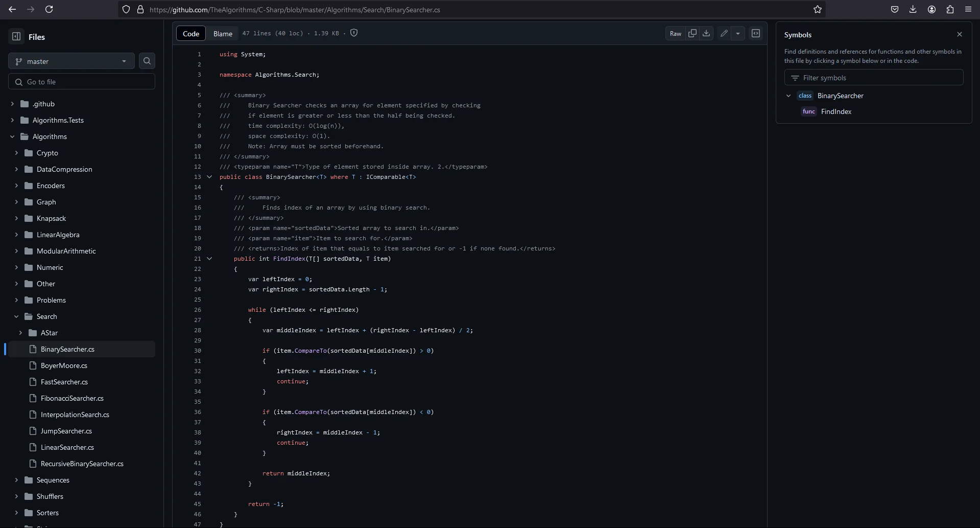This screenshot has height=528, width=980.
Task: Open the Raw file view
Action: point(676,33)
